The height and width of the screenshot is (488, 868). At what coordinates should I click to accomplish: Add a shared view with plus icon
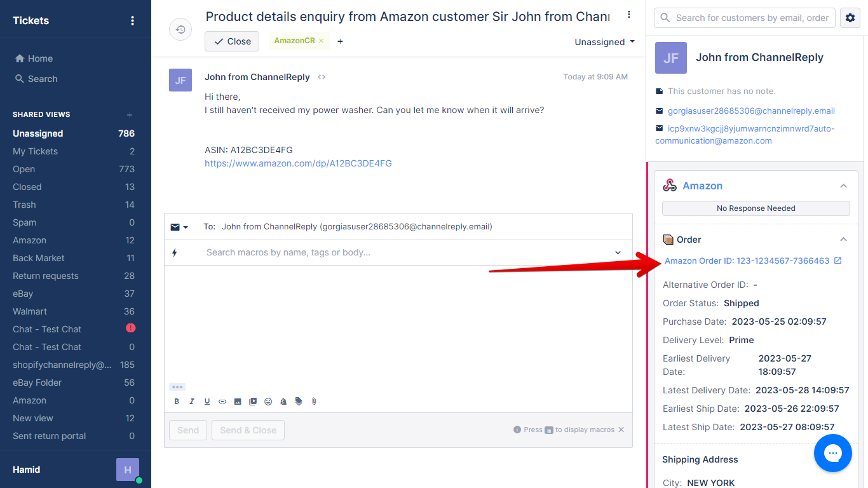[130, 115]
